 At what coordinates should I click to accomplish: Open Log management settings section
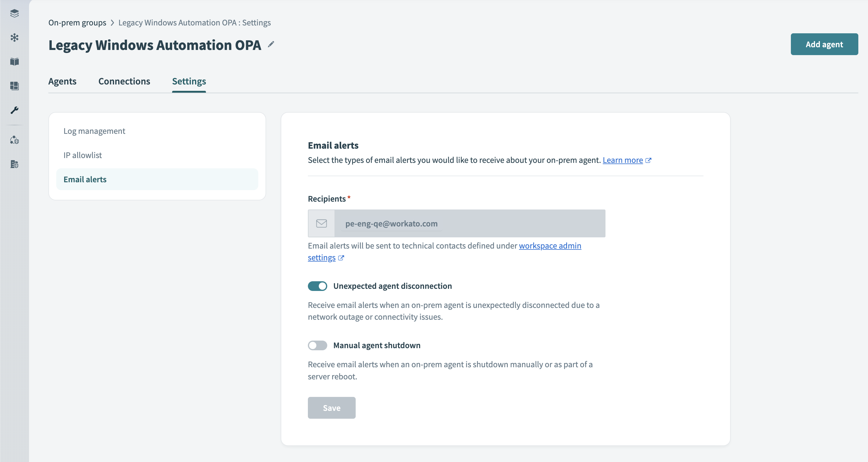tap(94, 131)
